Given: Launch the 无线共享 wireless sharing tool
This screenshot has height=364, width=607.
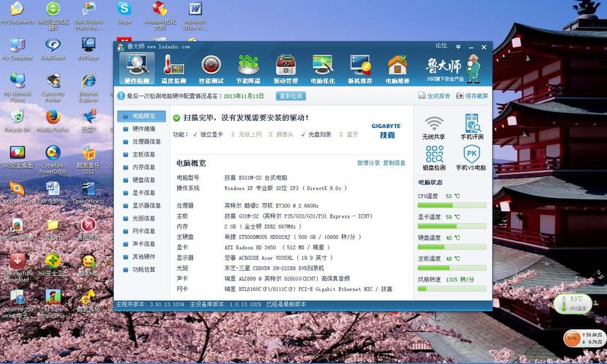Looking at the screenshot, I should [434, 127].
